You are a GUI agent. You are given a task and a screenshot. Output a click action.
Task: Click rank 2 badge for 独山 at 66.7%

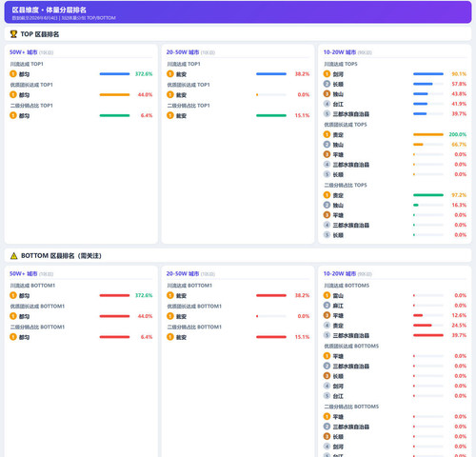327,145
